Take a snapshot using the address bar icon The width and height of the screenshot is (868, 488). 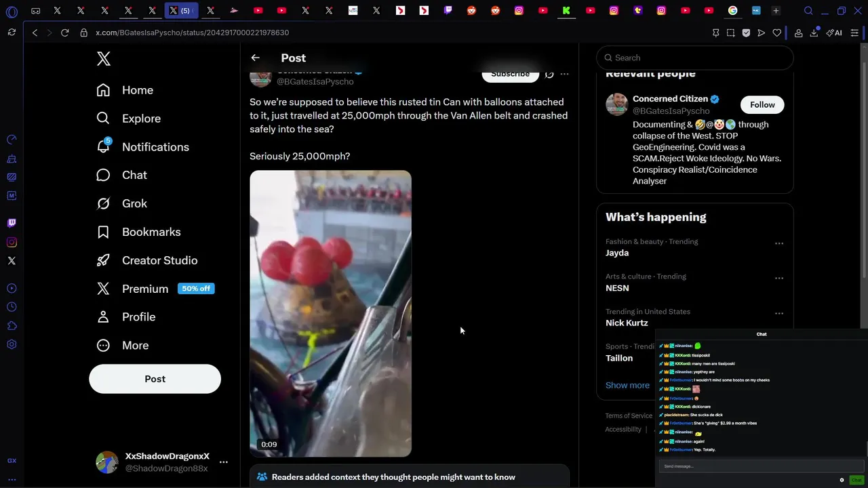tap(730, 33)
